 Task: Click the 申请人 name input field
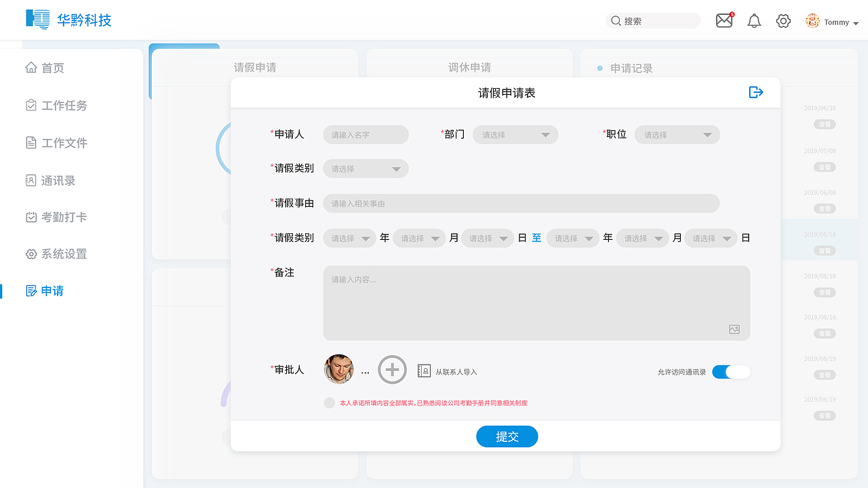tap(366, 135)
